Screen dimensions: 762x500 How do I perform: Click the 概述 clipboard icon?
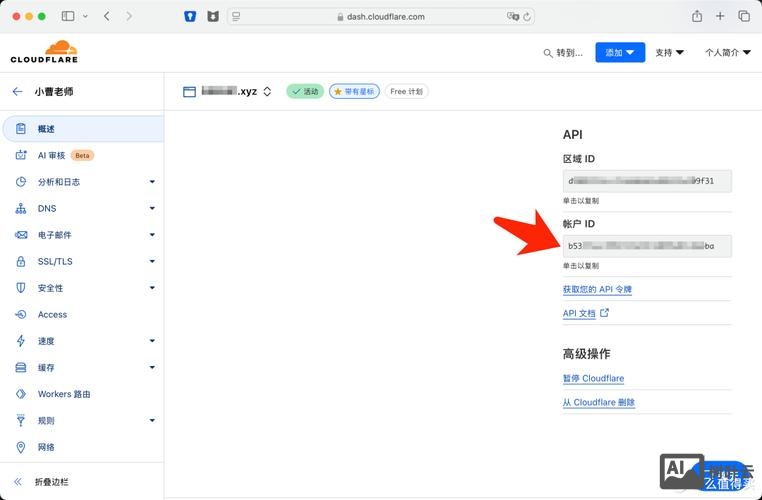pyautogui.click(x=20, y=129)
